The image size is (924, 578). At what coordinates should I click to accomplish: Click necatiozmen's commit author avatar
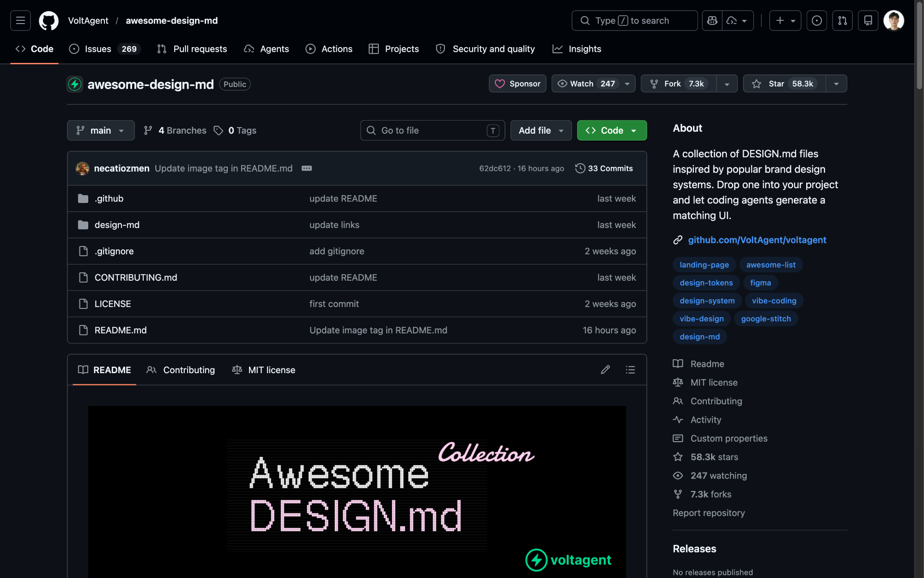coord(82,168)
